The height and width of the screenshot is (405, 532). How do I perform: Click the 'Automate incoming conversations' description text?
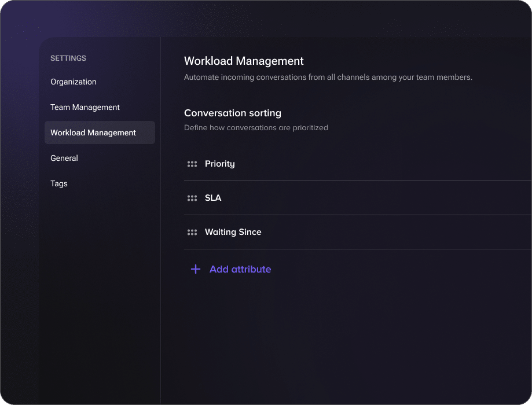[x=328, y=78]
